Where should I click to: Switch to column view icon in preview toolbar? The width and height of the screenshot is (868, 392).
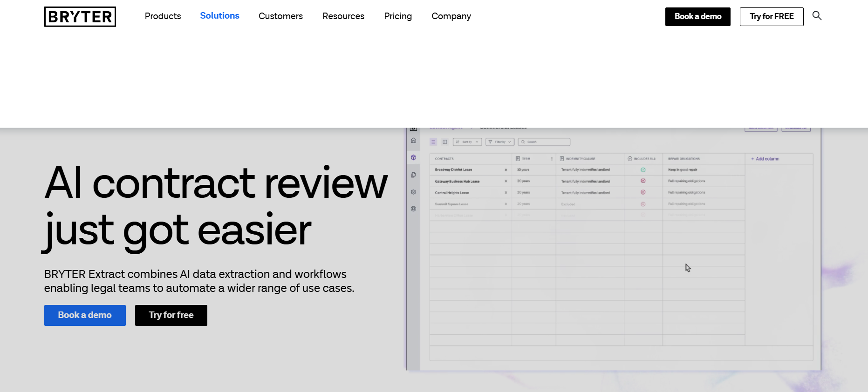pos(445,142)
